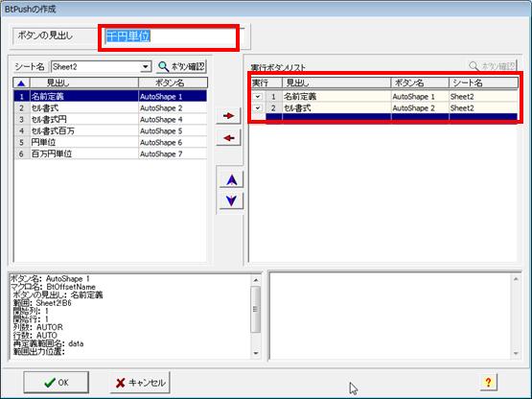This screenshot has height=399, width=532.
Task: Click the blue sort triangle in list header
Action: tap(21, 82)
